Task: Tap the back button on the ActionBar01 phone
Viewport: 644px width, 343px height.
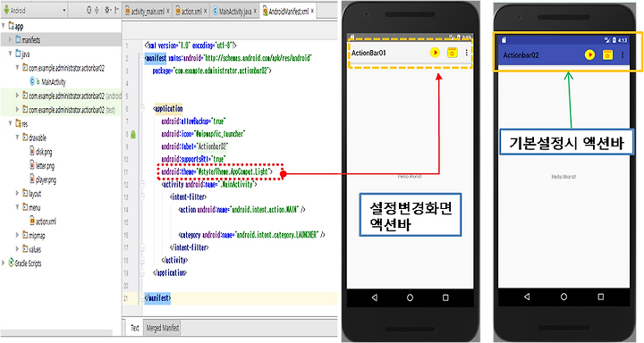Action: click(375, 297)
